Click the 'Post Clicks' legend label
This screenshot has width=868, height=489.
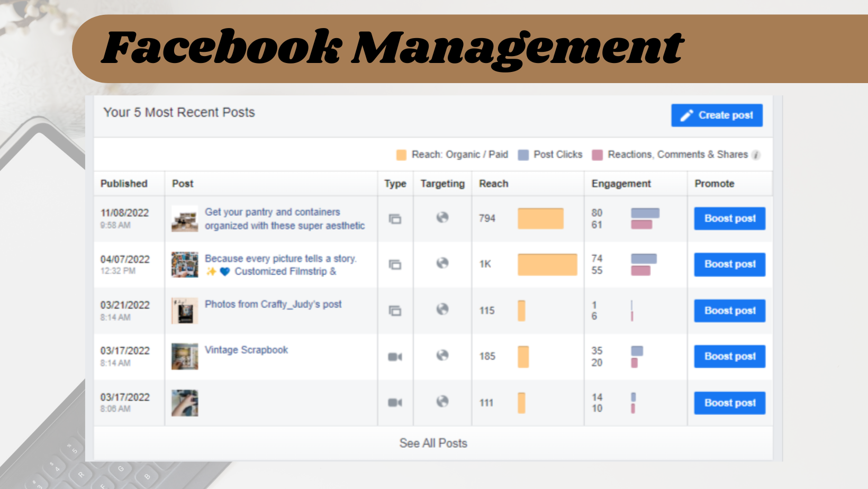558,155
